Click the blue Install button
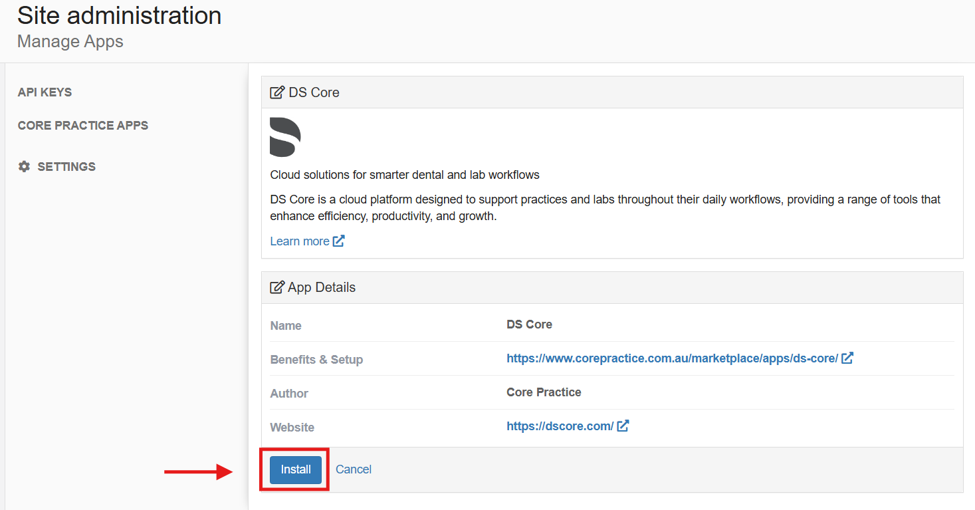 point(295,470)
